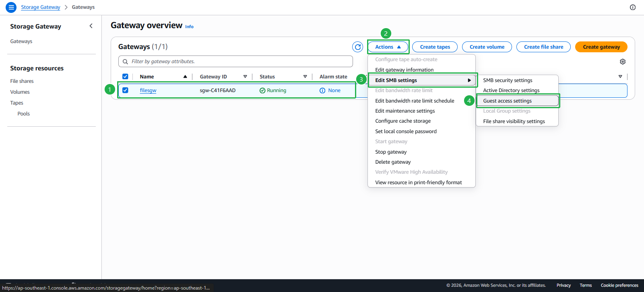Click the Create tapes button

(435, 47)
